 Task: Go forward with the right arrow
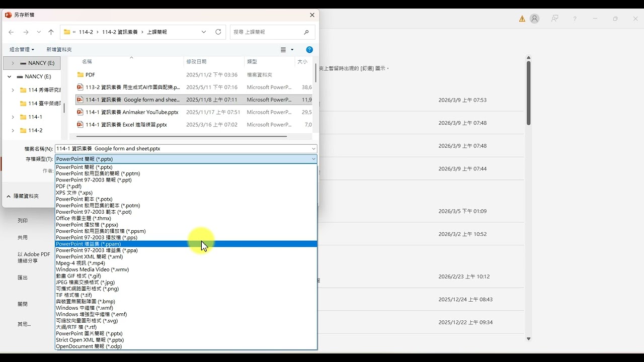(x=26, y=32)
